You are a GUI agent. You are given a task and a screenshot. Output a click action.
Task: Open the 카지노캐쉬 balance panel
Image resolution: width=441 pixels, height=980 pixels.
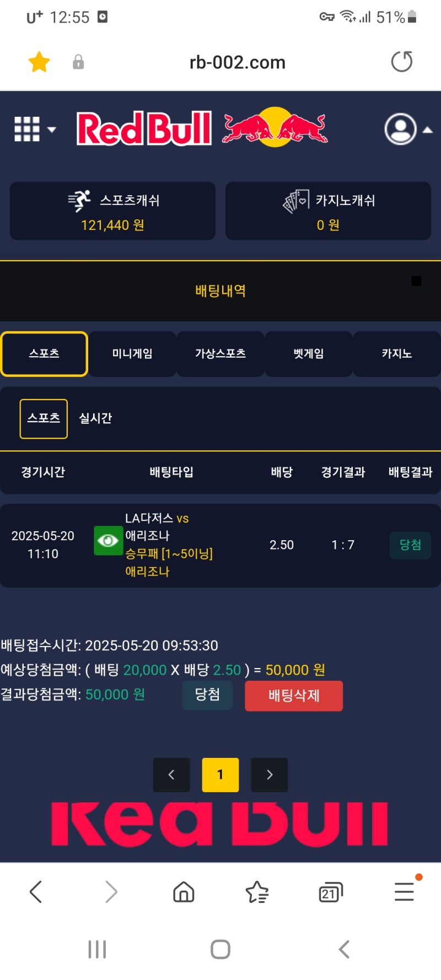[328, 211]
